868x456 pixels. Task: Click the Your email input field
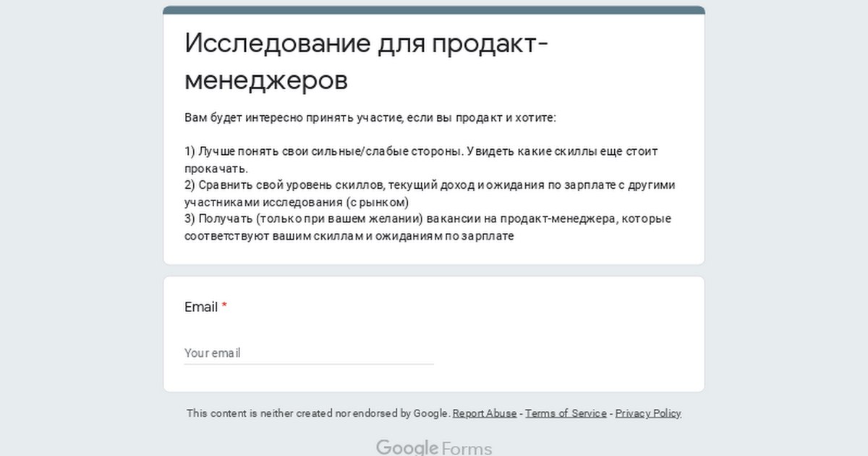309,353
